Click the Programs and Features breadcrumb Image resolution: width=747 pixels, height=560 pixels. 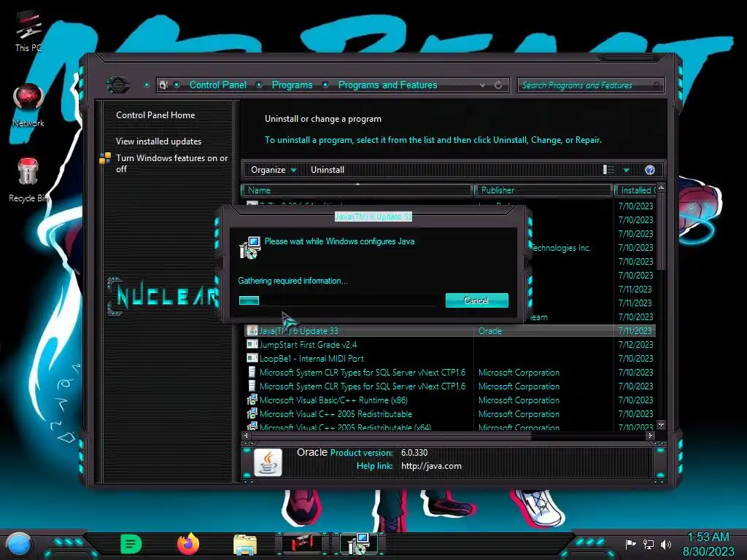pos(387,85)
